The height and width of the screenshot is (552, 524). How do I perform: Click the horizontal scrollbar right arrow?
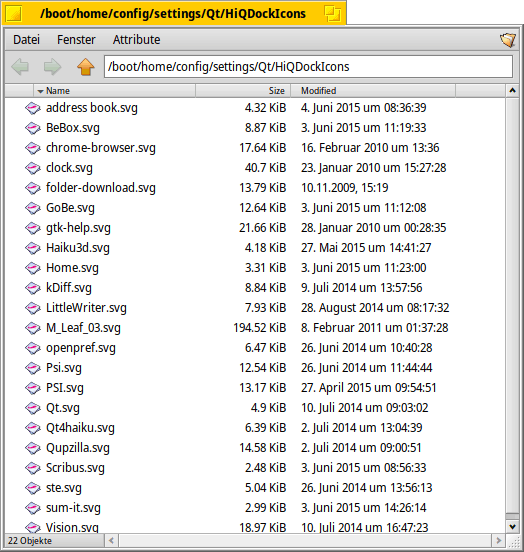pyautogui.click(x=498, y=540)
